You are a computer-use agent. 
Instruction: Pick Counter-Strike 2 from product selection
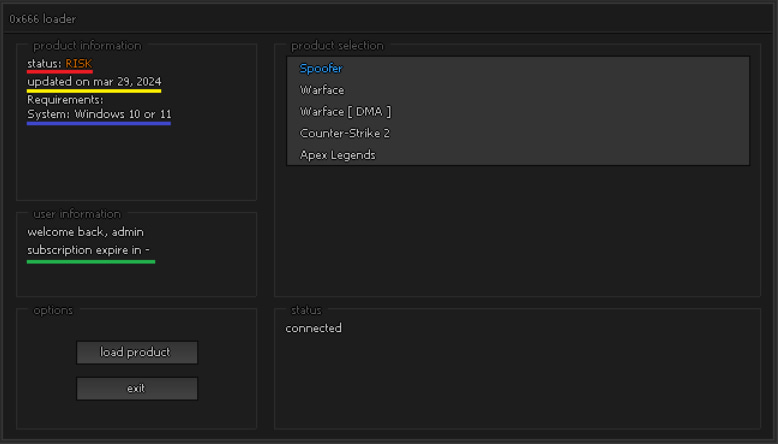(x=344, y=133)
